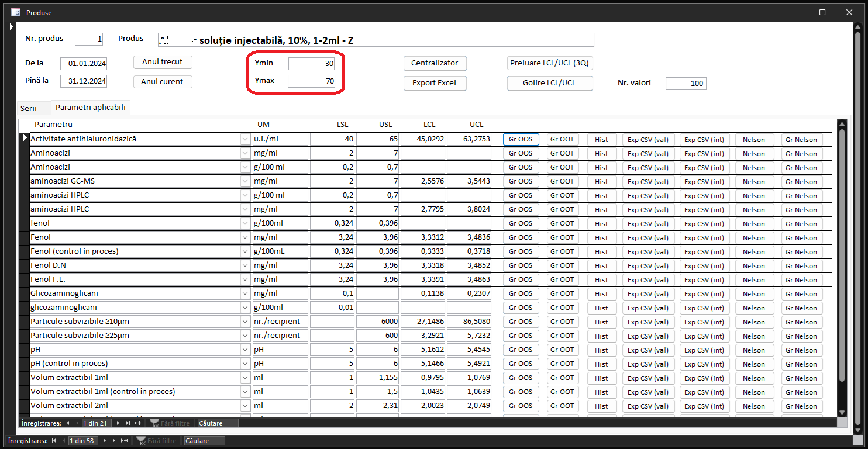Set period with Anul curent button
The image size is (868, 449).
coord(163,82)
